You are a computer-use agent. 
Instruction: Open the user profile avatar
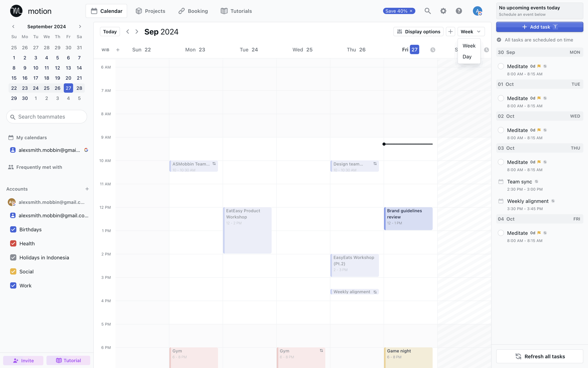tap(477, 11)
